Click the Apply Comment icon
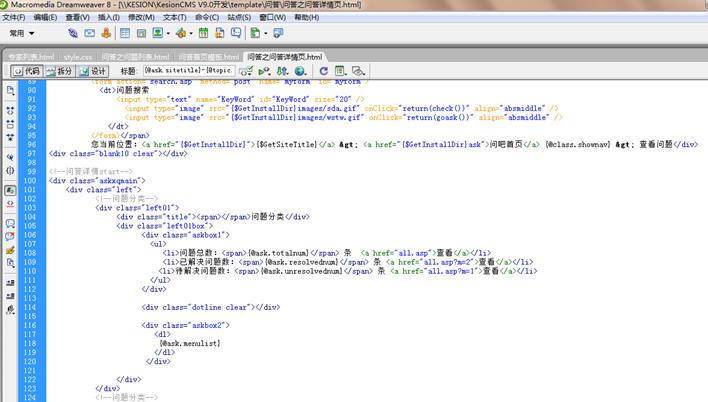 pyautogui.click(x=10, y=223)
